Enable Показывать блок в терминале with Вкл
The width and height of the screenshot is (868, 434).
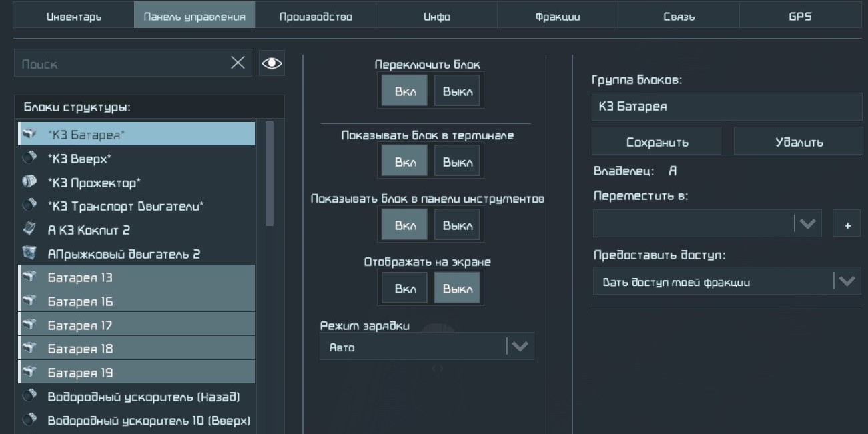406,160
